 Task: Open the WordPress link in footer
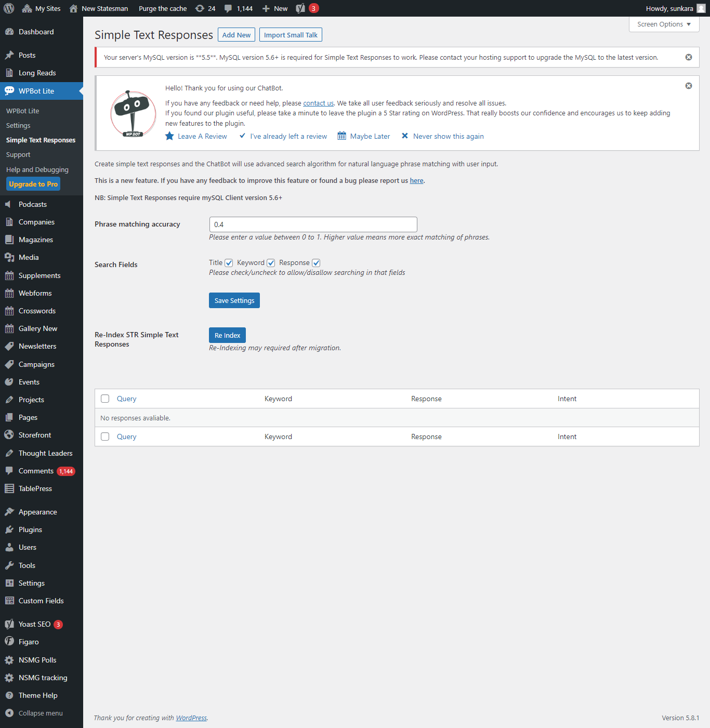(191, 718)
